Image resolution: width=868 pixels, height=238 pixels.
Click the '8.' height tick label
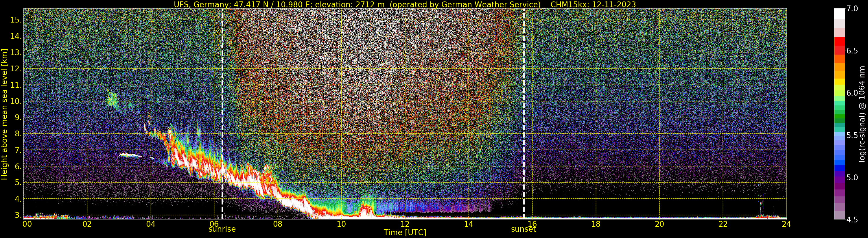[18, 134]
